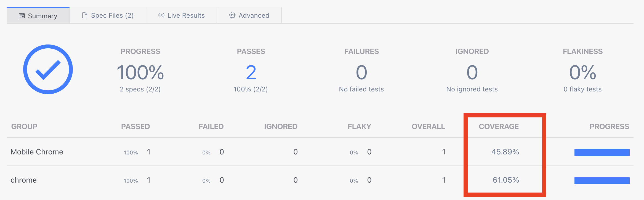Open the Advanced tab
The height and width of the screenshot is (200, 644).
click(x=254, y=15)
